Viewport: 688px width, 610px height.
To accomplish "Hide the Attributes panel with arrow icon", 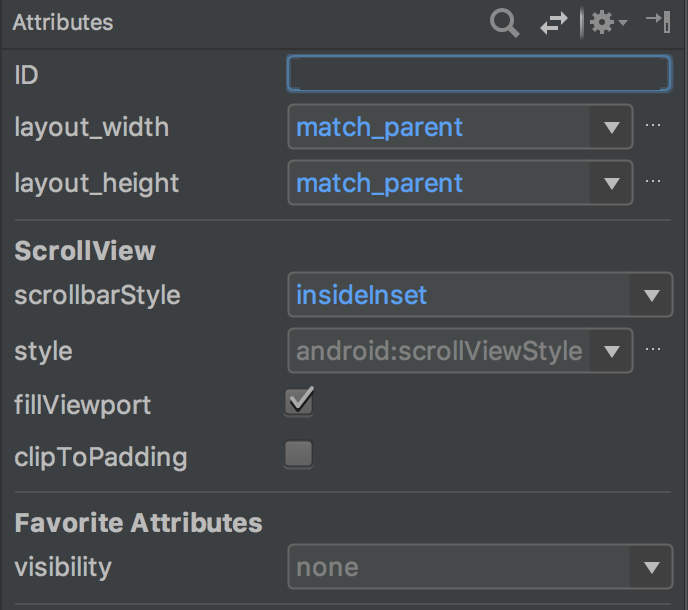I will 658,22.
